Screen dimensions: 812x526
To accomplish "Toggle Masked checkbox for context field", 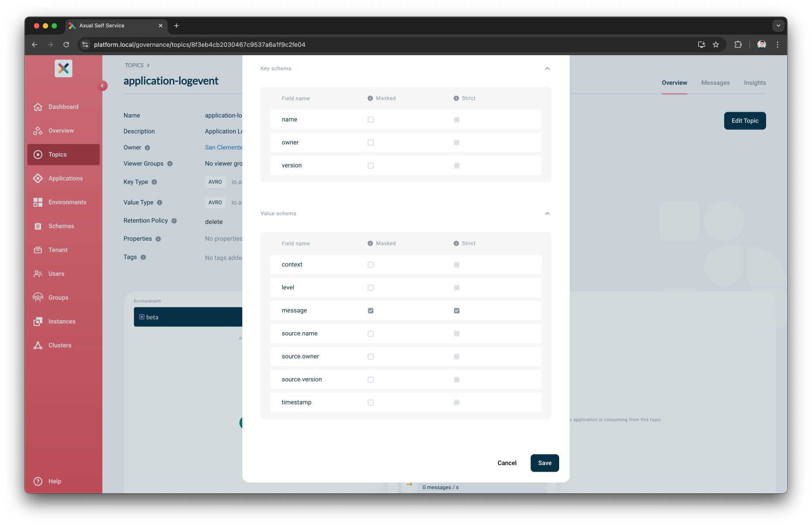I will click(371, 265).
